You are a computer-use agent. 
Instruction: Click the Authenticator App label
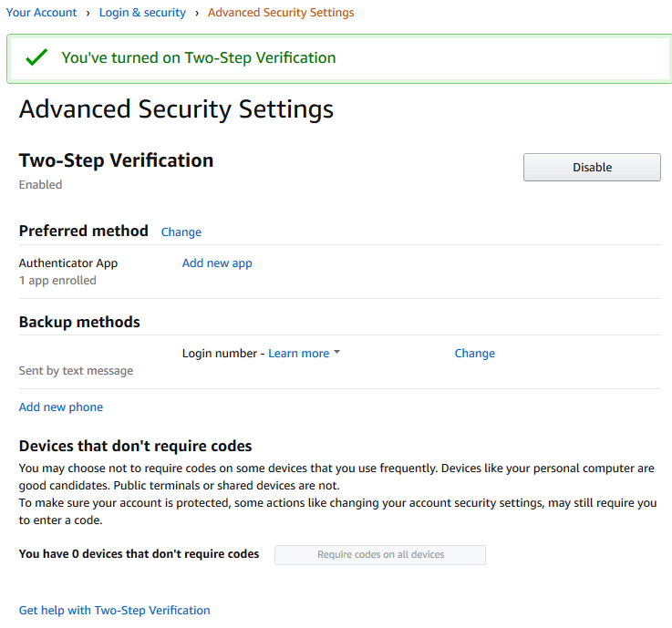pyautogui.click(x=68, y=263)
